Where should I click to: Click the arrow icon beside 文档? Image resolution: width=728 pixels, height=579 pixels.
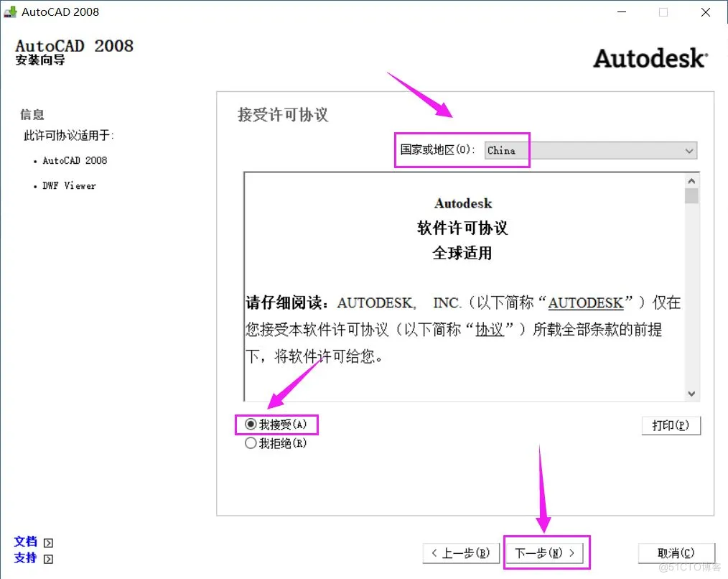click(48, 543)
